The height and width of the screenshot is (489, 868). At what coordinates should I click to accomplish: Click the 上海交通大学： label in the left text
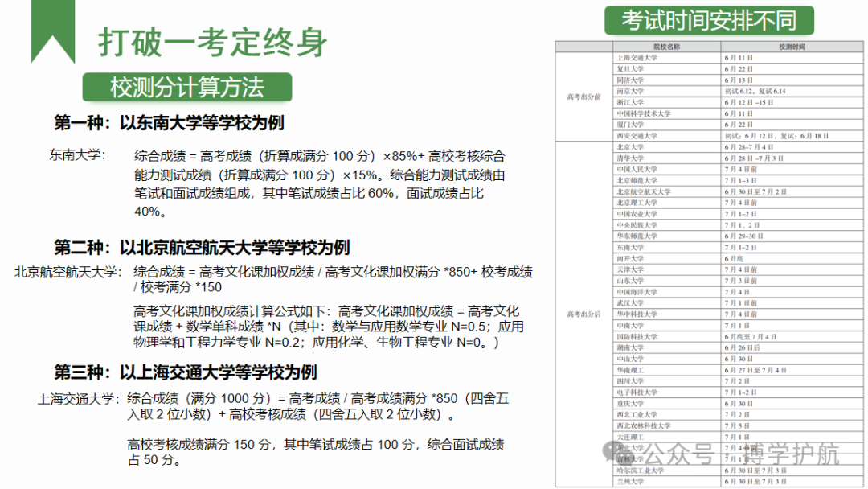coord(78,399)
